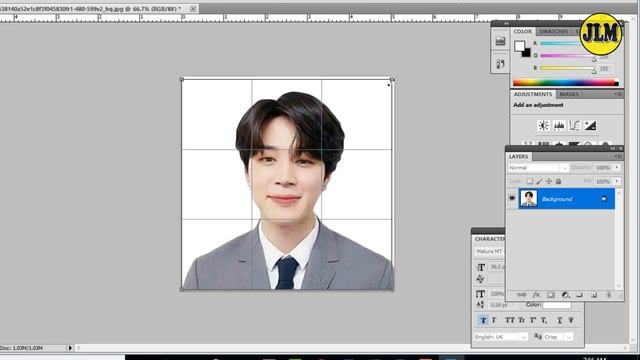
Task: Open the Adjustments panel options menu
Action: pyautogui.click(x=618, y=94)
